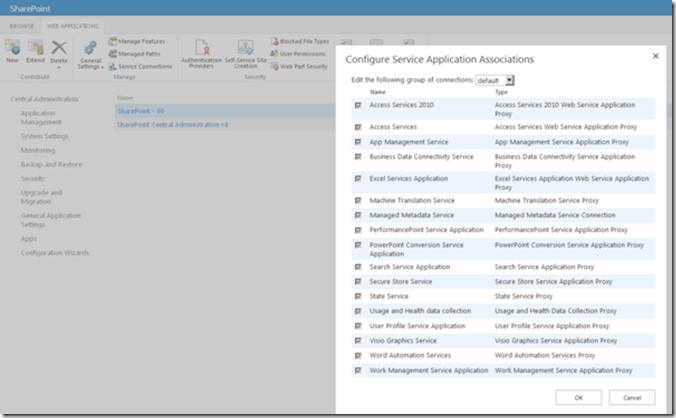Open General Application Settings in sidebar

coord(51,220)
